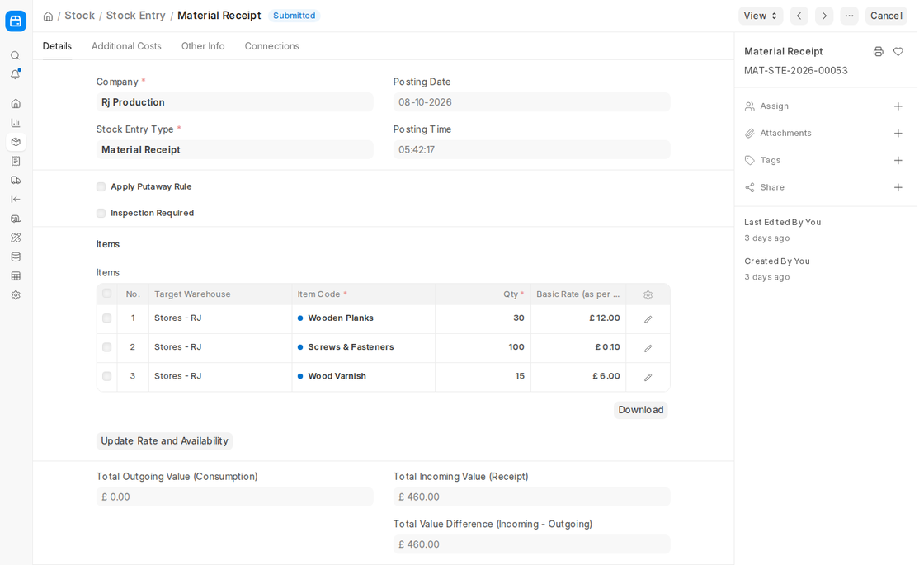Click Update Rate and Availability
This screenshot has height=565, width=924.
tap(164, 441)
